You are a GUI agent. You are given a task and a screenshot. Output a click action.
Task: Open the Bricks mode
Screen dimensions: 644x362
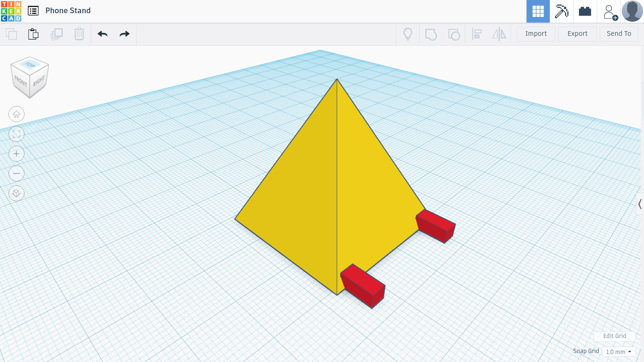point(585,11)
